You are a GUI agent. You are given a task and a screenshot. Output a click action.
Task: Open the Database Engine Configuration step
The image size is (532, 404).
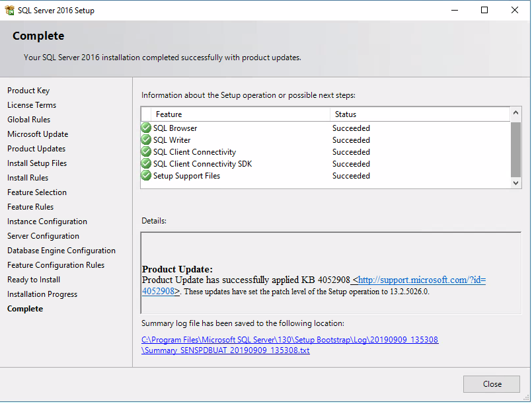61,250
